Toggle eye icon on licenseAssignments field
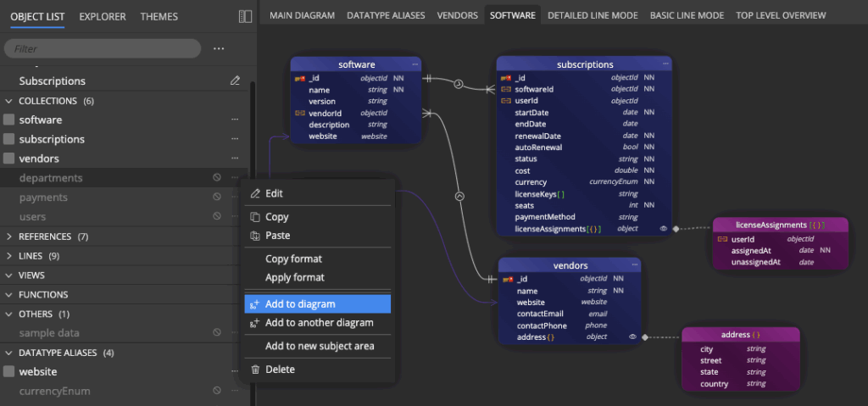The width and height of the screenshot is (868, 406). click(x=663, y=229)
